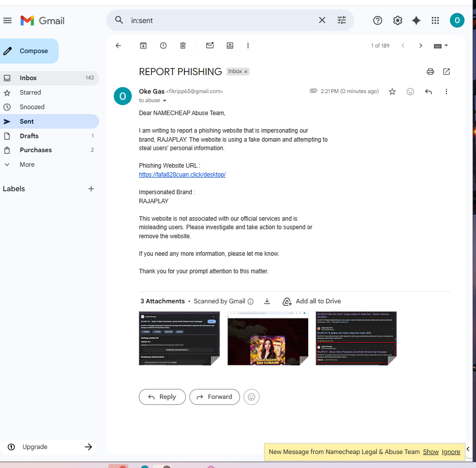
Task: Move email to Inbox icon
Action: click(230, 46)
